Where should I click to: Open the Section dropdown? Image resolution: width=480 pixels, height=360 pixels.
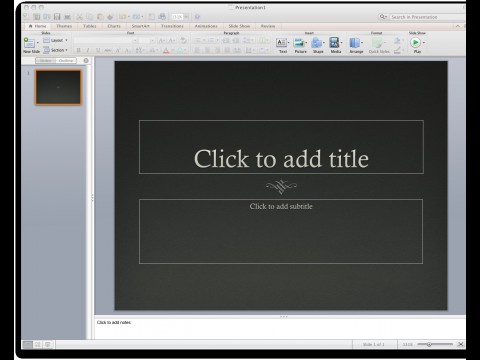[55, 50]
